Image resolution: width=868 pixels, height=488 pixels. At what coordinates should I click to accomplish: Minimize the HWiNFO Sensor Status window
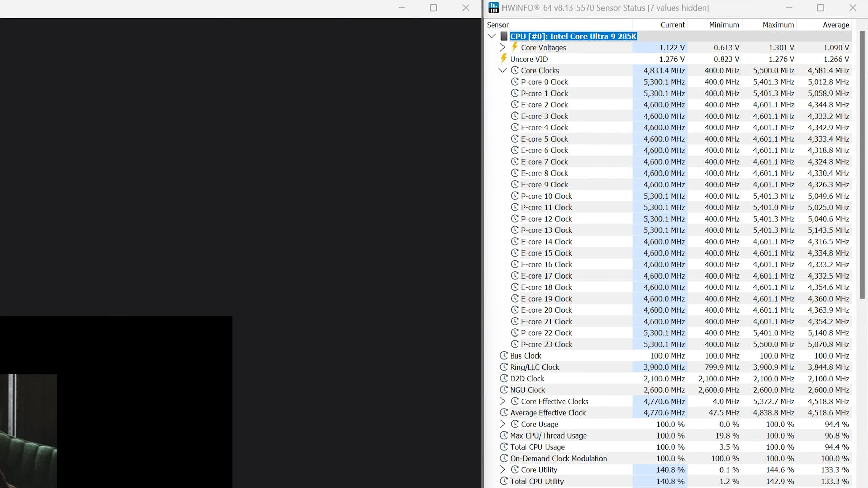coord(789,8)
